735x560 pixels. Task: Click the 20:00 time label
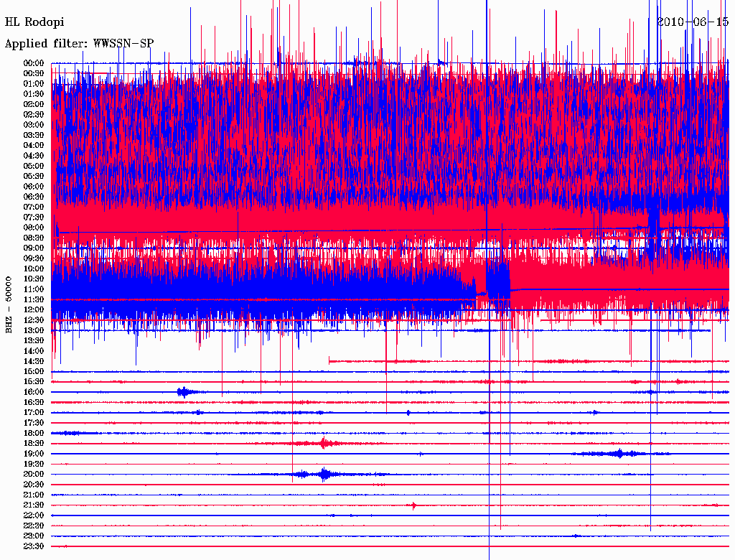tap(34, 474)
